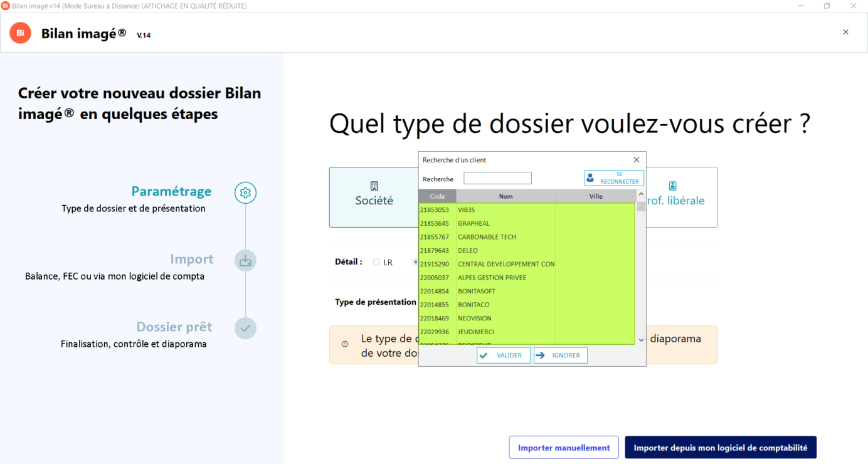
Task: Click the Se reconnecter button
Action: 614,178
